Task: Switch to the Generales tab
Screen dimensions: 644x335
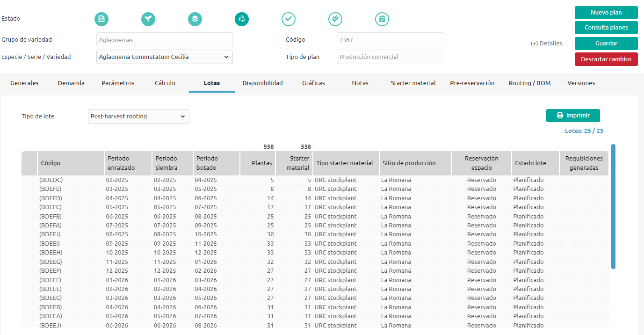Action: click(x=24, y=83)
